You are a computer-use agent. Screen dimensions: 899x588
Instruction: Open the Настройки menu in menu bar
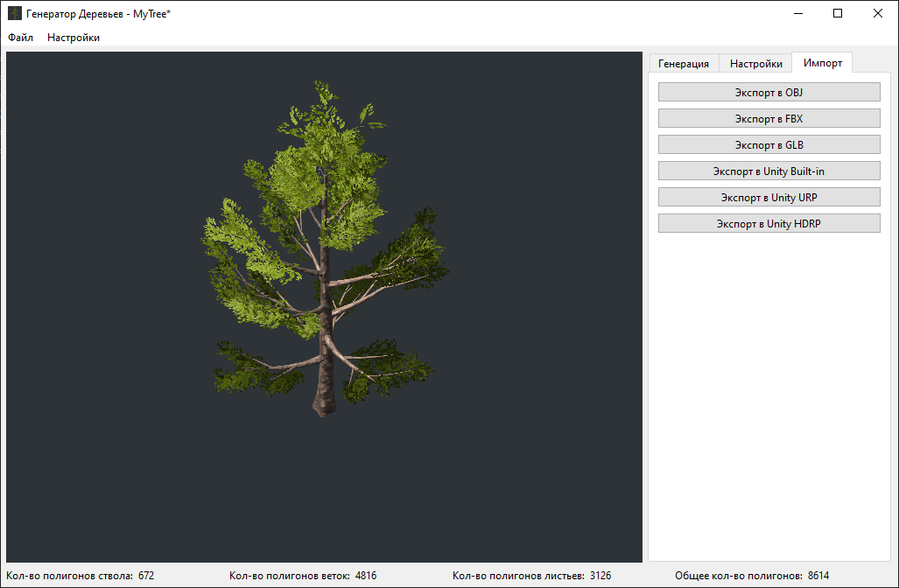[x=74, y=38]
